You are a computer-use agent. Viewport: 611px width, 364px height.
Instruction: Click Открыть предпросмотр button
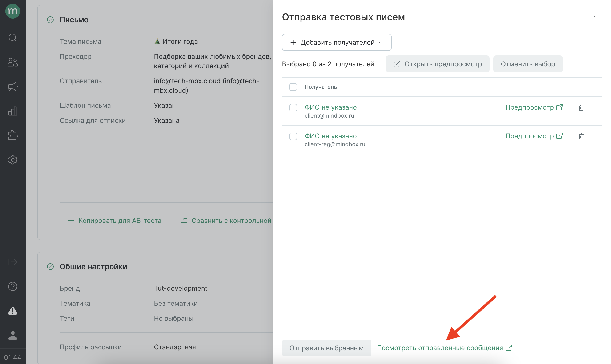click(438, 64)
